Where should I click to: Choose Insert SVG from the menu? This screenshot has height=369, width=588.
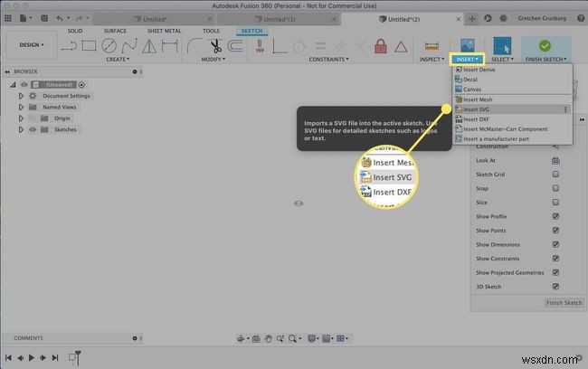tap(512, 109)
